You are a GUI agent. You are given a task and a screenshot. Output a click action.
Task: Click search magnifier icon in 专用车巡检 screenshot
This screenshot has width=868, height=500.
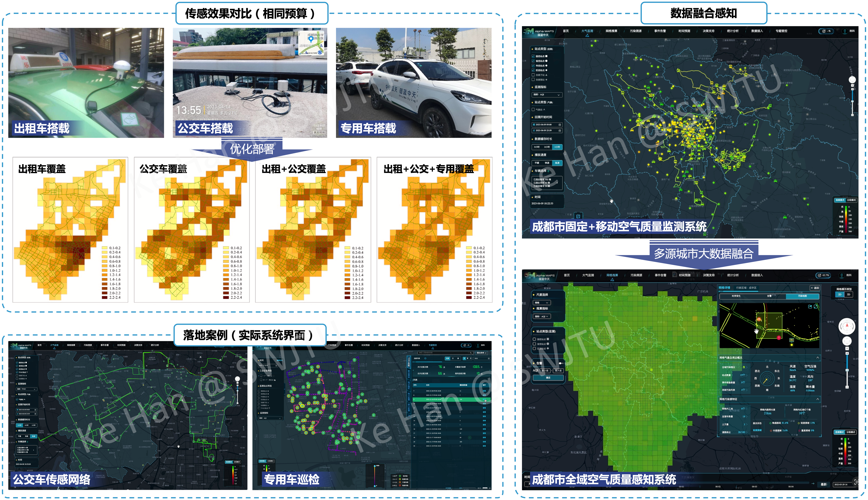471,353
